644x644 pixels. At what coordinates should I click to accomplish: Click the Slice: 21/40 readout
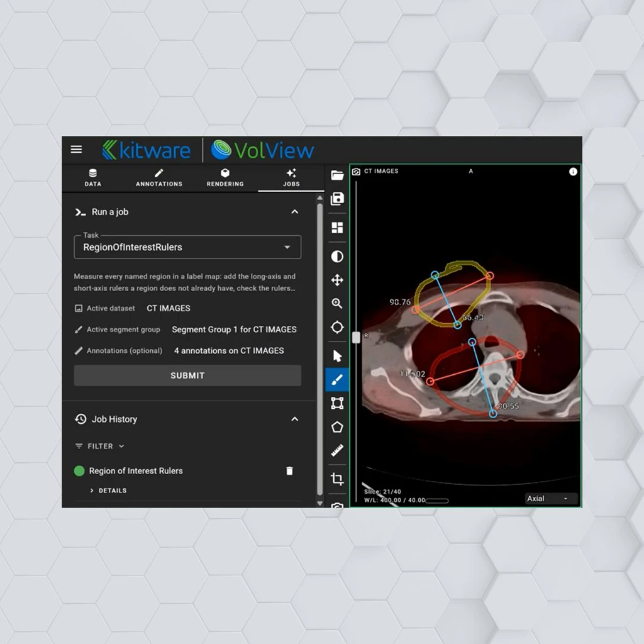coord(382,492)
